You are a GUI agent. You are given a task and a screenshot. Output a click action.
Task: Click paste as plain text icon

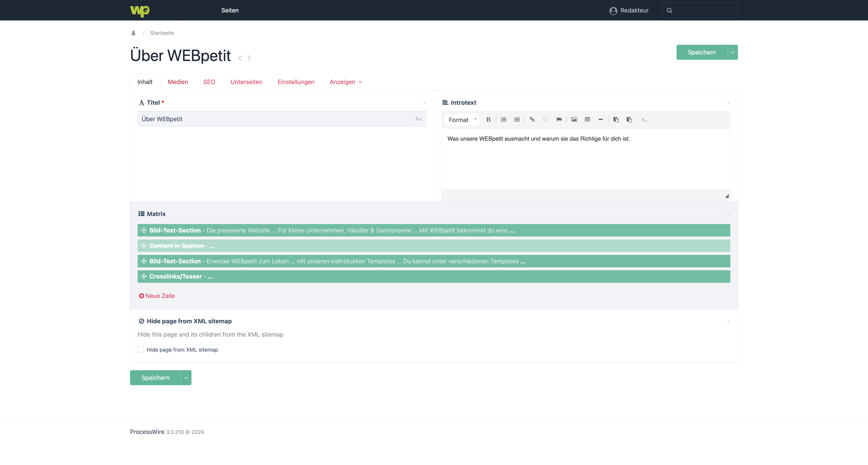point(616,120)
